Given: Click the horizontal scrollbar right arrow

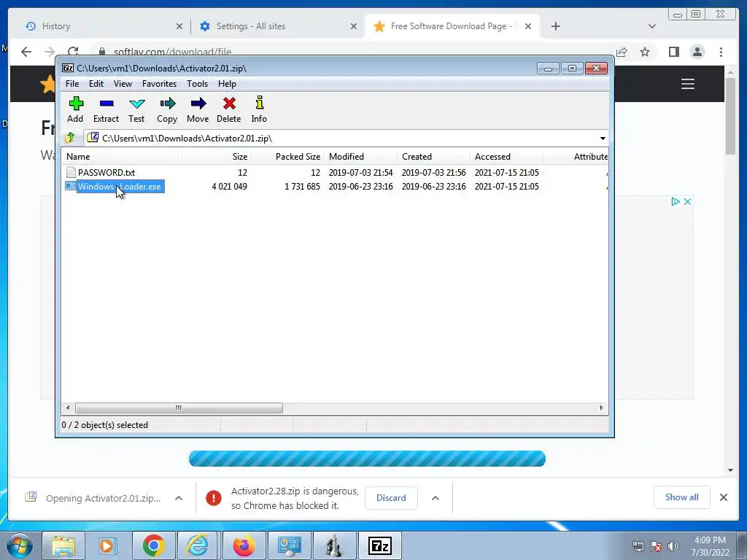Looking at the screenshot, I should pos(601,408).
